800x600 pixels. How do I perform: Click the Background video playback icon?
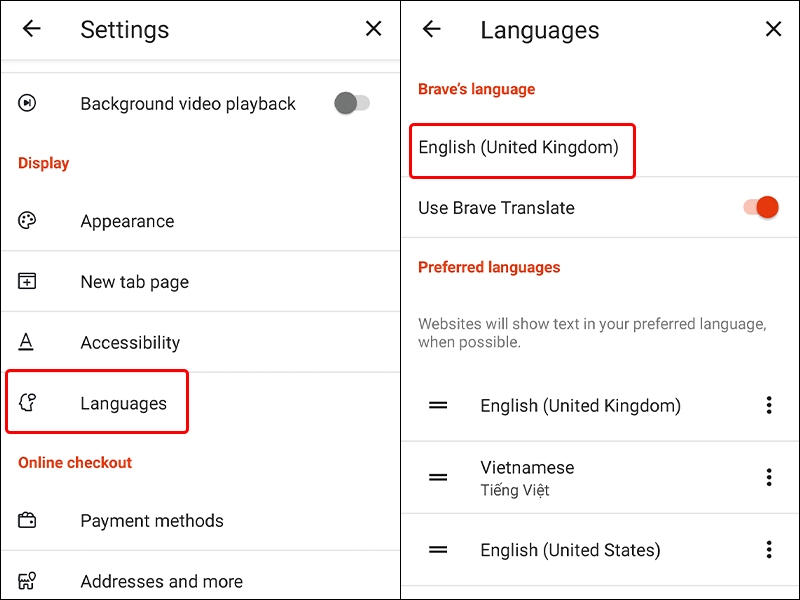click(26, 103)
